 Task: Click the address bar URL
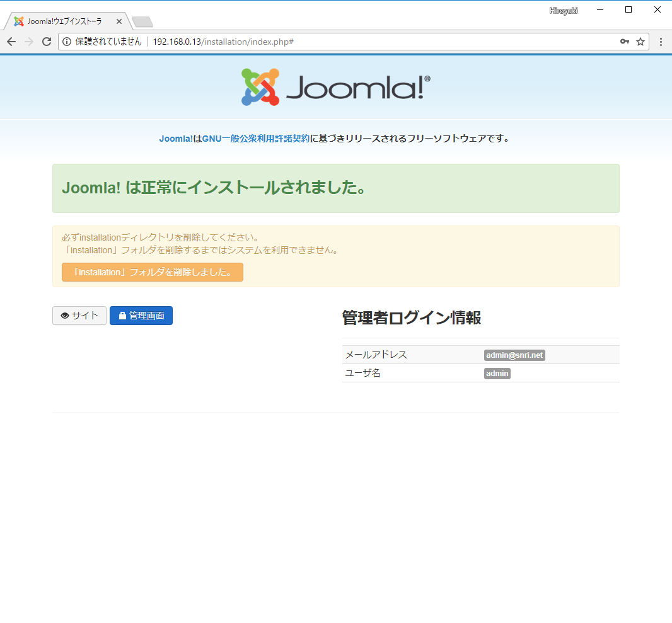223,42
